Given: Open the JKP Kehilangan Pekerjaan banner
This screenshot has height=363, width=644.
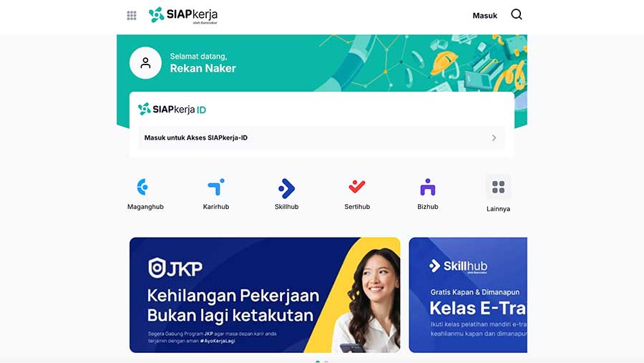Looking at the screenshot, I should pos(265,295).
